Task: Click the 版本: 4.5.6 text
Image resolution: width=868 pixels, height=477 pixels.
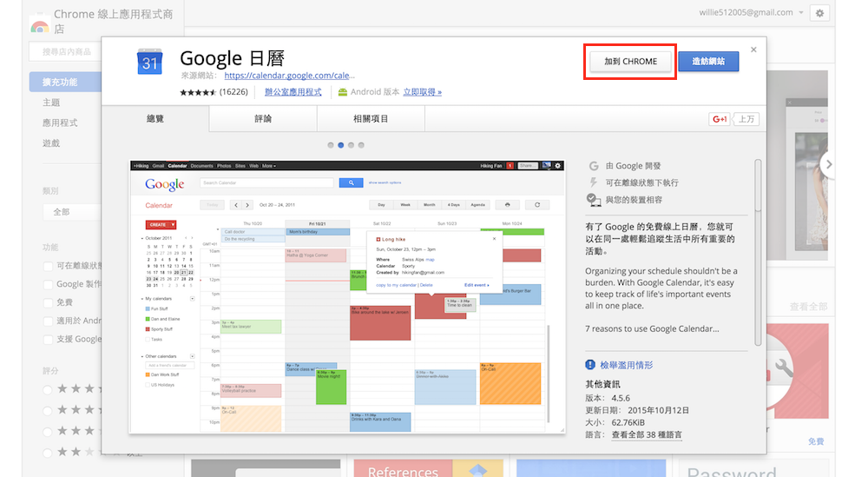Action: pyautogui.click(x=608, y=398)
